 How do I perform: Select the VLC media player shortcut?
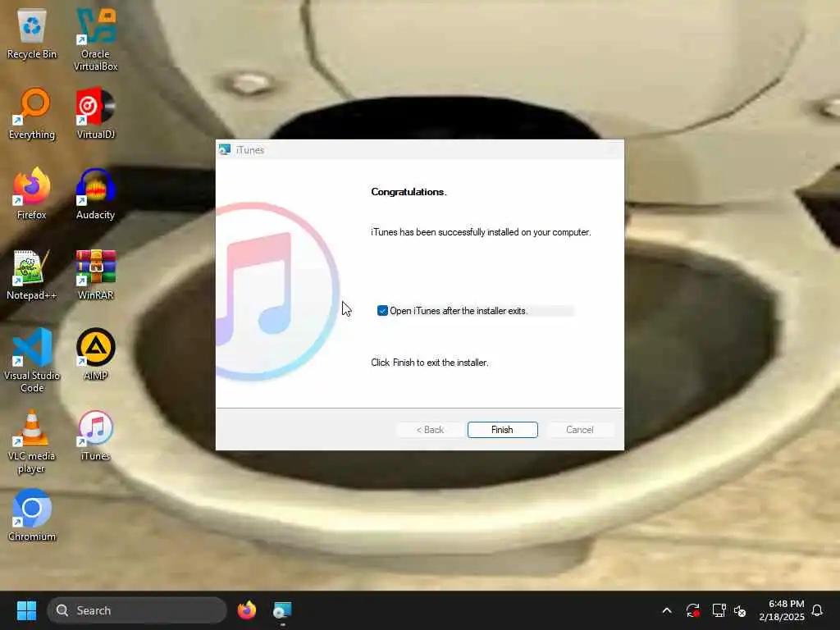tap(32, 441)
